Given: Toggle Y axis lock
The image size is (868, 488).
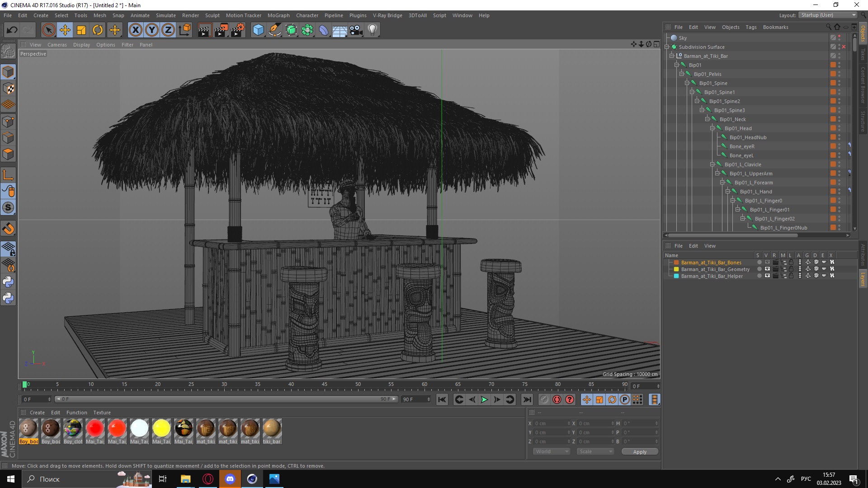Looking at the screenshot, I should point(152,30).
